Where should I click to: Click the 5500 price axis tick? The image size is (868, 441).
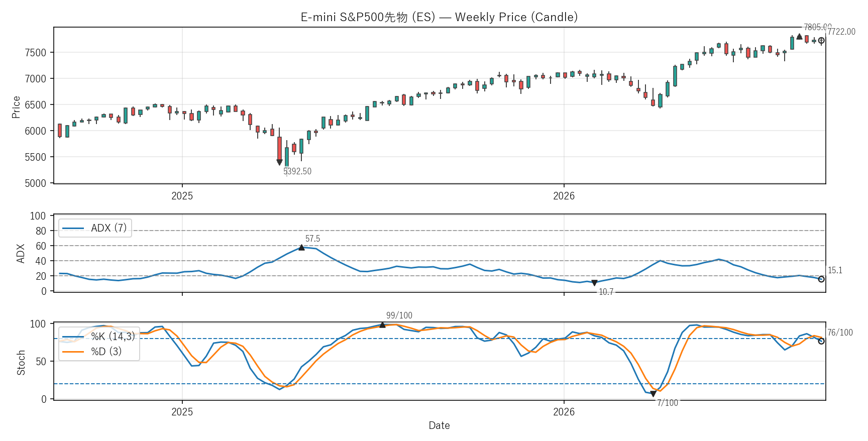click(35, 157)
